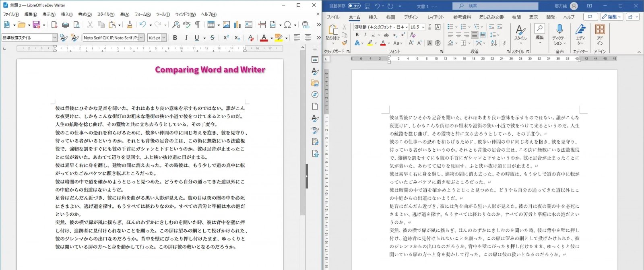Open Writer's 書式 (Format) menu

pyautogui.click(x=85, y=14)
